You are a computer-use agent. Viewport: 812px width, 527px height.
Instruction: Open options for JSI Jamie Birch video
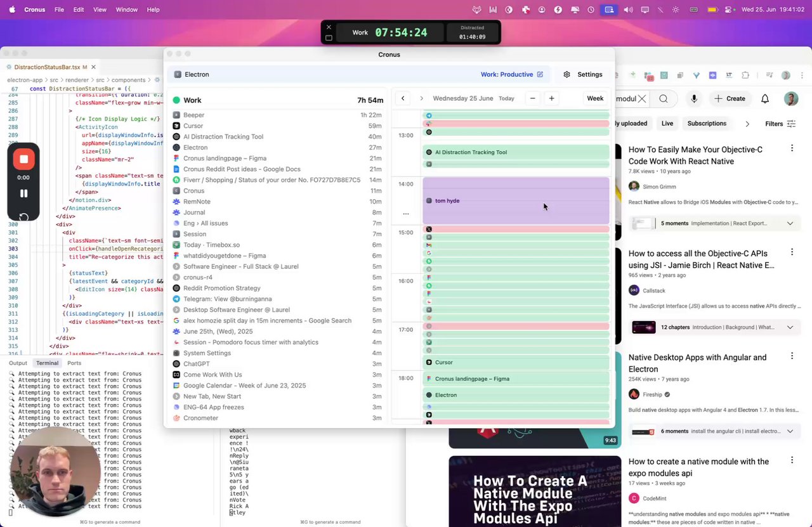[792, 252]
